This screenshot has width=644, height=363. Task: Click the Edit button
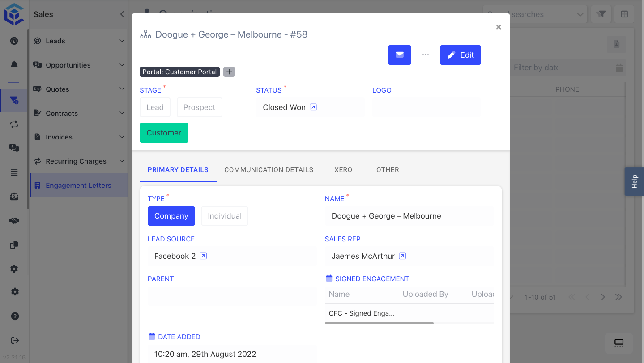461,55
